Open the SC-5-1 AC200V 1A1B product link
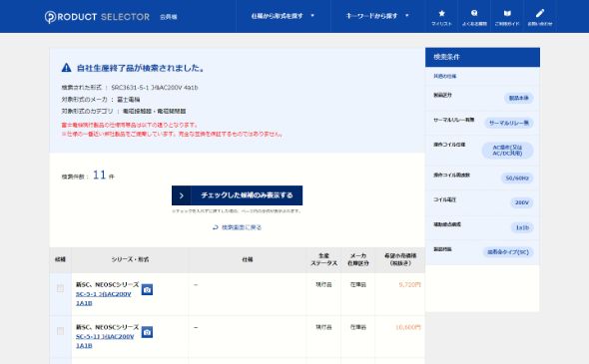Image resolution: width=589 pixels, height=364 pixels. point(103,299)
